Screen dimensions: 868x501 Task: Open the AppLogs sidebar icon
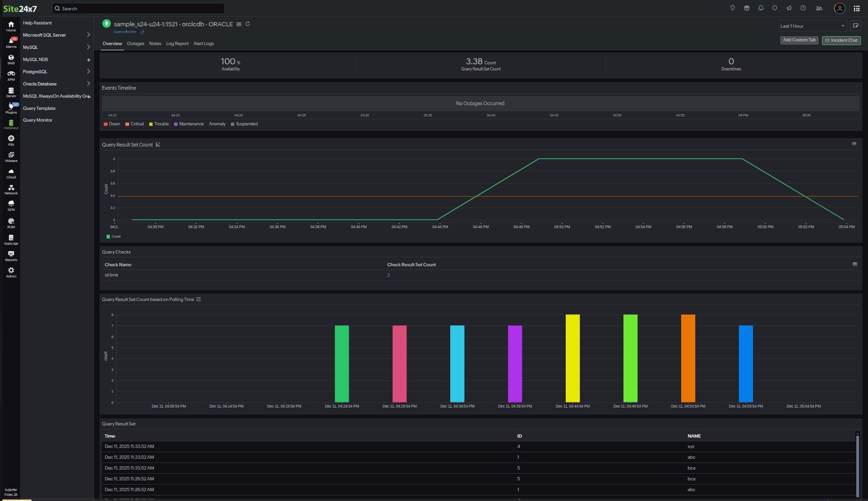(11, 239)
